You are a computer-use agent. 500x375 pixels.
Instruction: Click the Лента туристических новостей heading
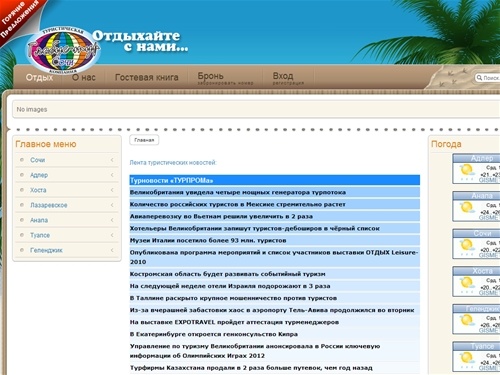tap(173, 163)
